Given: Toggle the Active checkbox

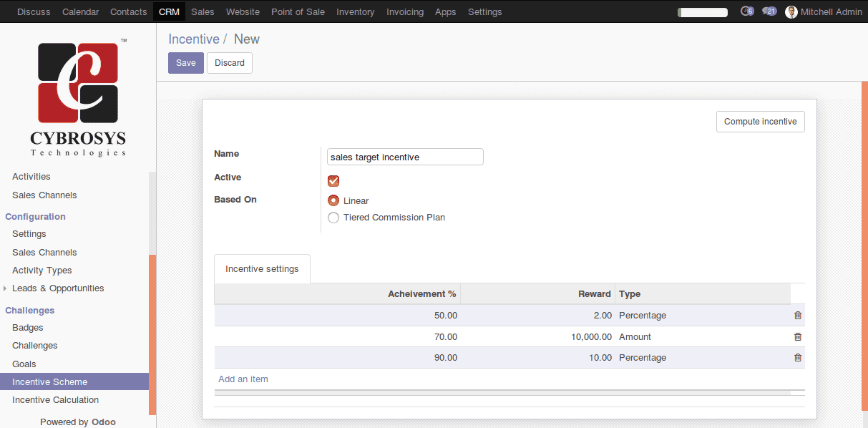Looking at the screenshot, I should [333, 180].
